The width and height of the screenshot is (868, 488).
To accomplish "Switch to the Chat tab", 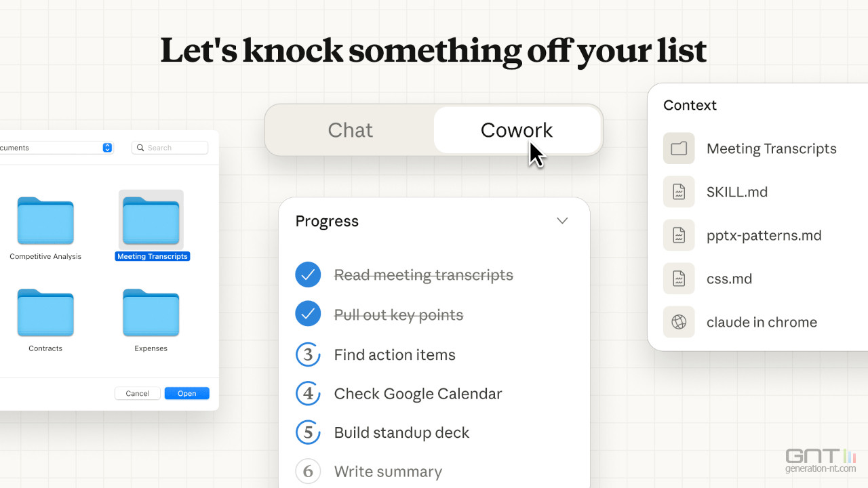I will pyautogui.click(x=350, y=130).
